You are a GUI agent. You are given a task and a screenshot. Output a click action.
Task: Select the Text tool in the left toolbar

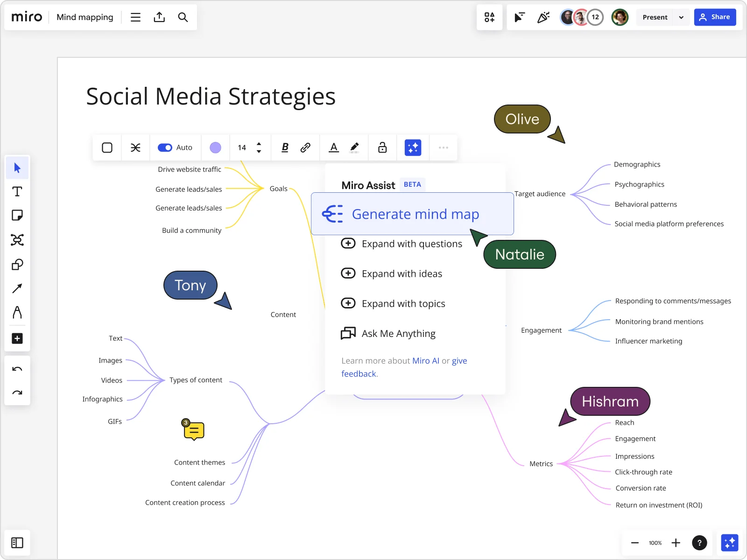[17, 191]
